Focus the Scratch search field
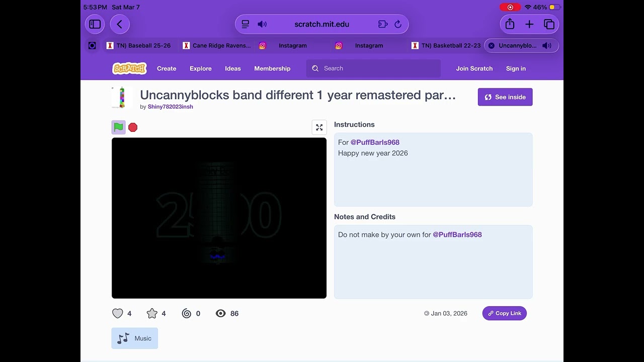644x362 pixels. click(373, 68)
